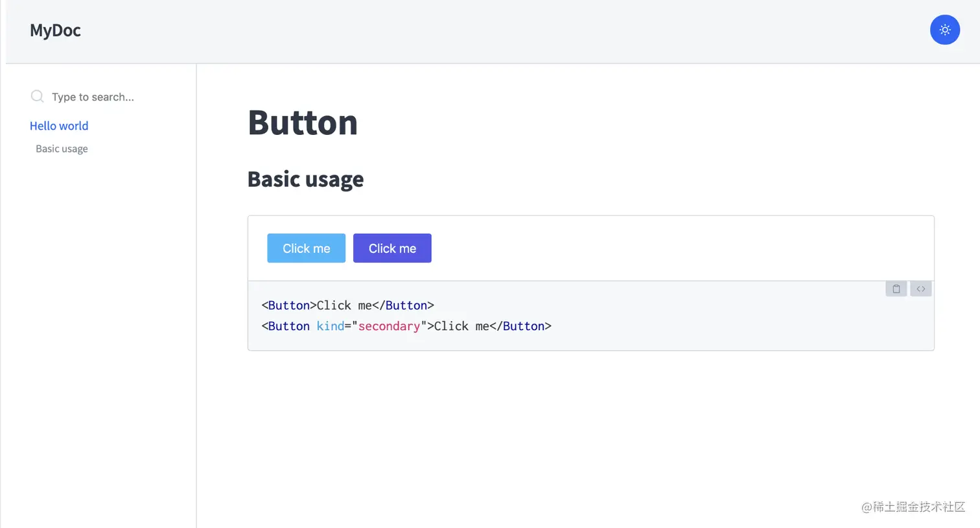Image resolution: width=980 pixels, height=528 pixels.
Task: Click the watermark text at bottom right
Action: click(913, 507)
